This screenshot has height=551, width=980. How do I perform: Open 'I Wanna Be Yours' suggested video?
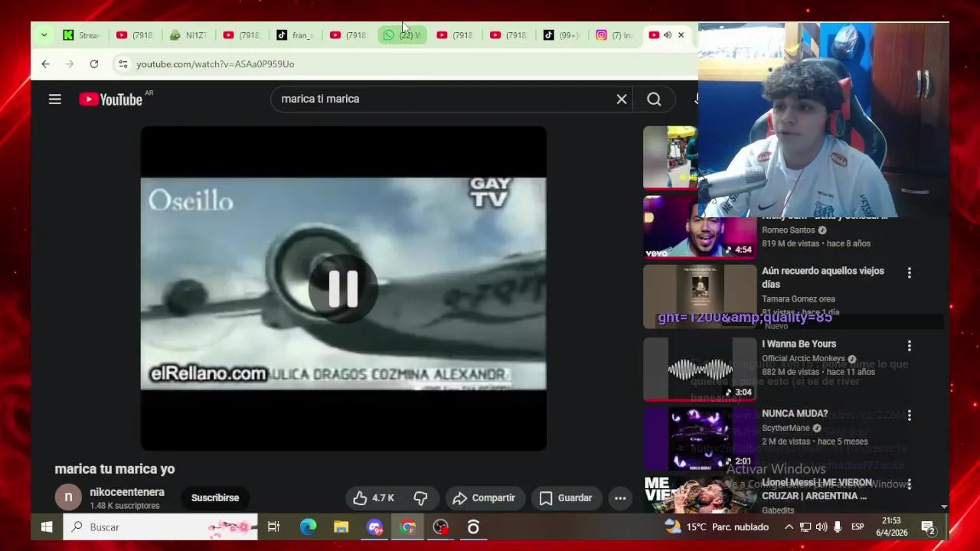point(799,344)
